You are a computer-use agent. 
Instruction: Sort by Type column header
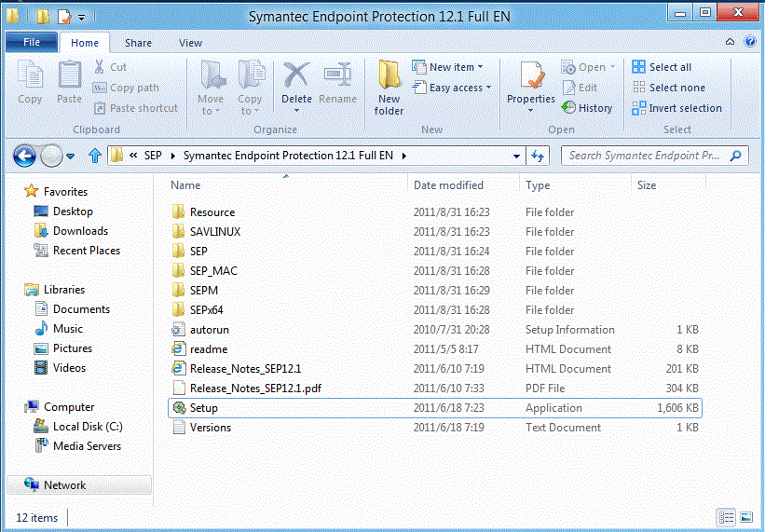(x=538, y=185)
